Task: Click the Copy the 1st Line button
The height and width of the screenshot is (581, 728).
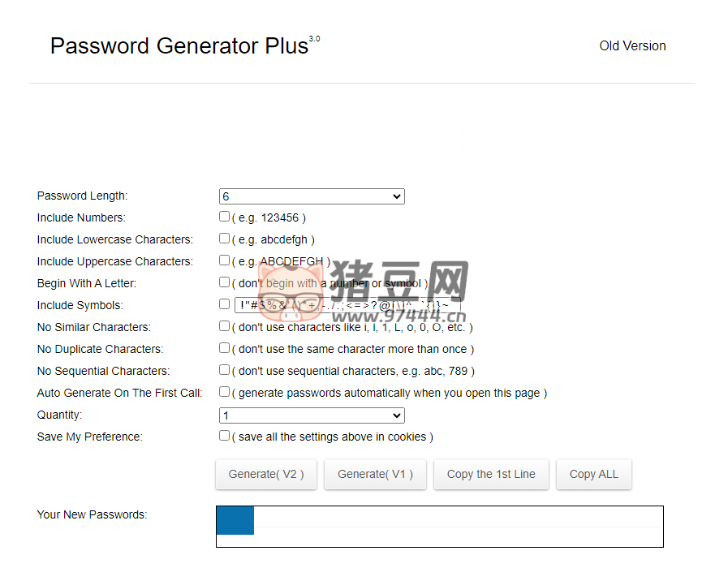Action: (491, 475)
